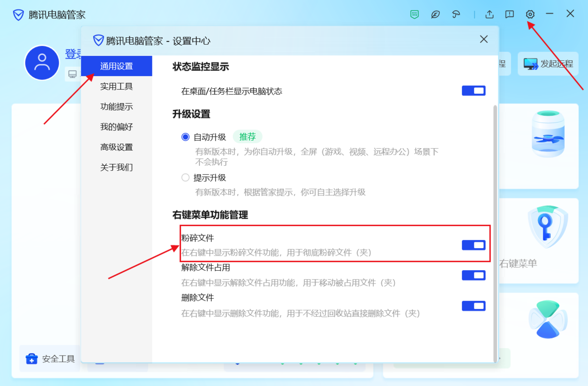Viewport: 588px width, 386px height.
Task: Select 通用设置 tab in sidebar
Action: point(117,66)
